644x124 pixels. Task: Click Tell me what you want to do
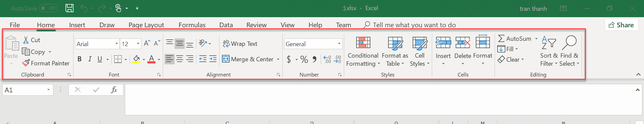coord(410,25)
